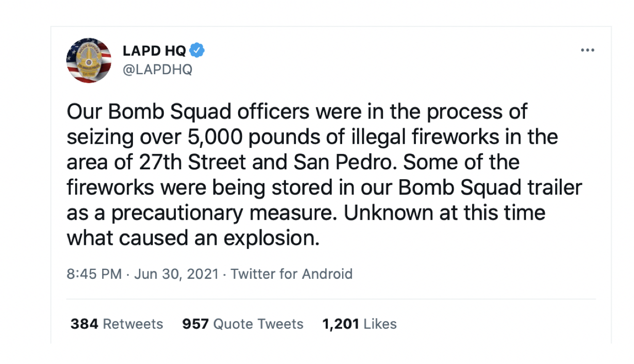Click the LAPD HQ display name
634x364 pixels.
155,50
